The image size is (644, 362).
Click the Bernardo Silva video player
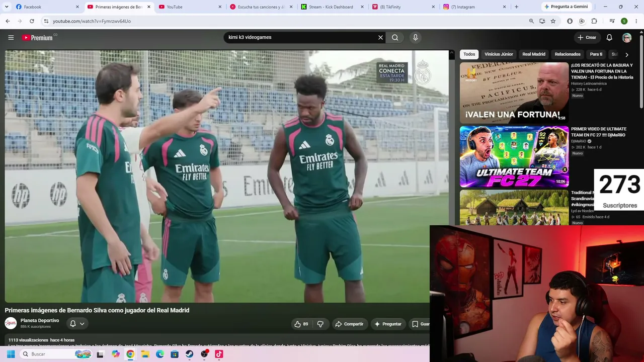[x=226, y=176]
